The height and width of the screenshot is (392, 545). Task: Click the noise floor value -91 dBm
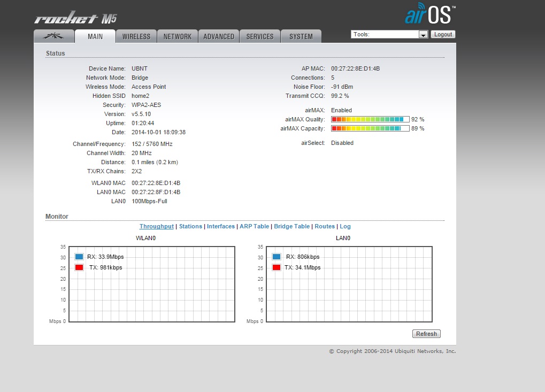(x=342, y=87)
